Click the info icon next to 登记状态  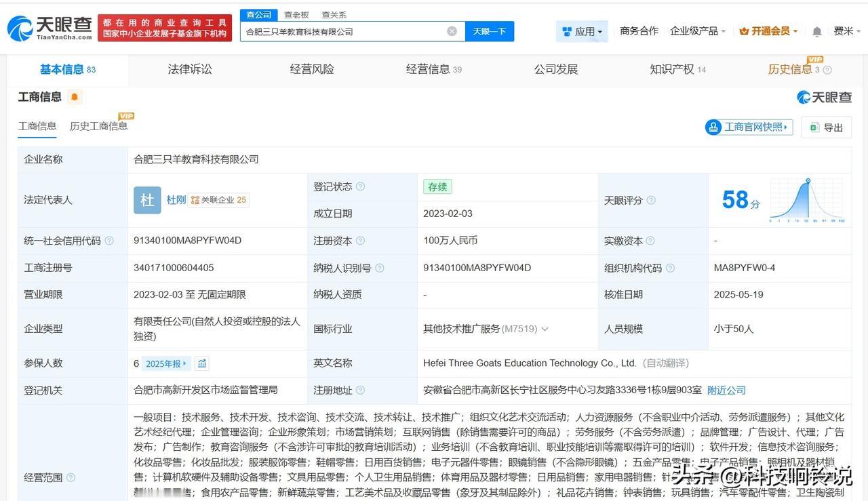(x=360, y=186)
